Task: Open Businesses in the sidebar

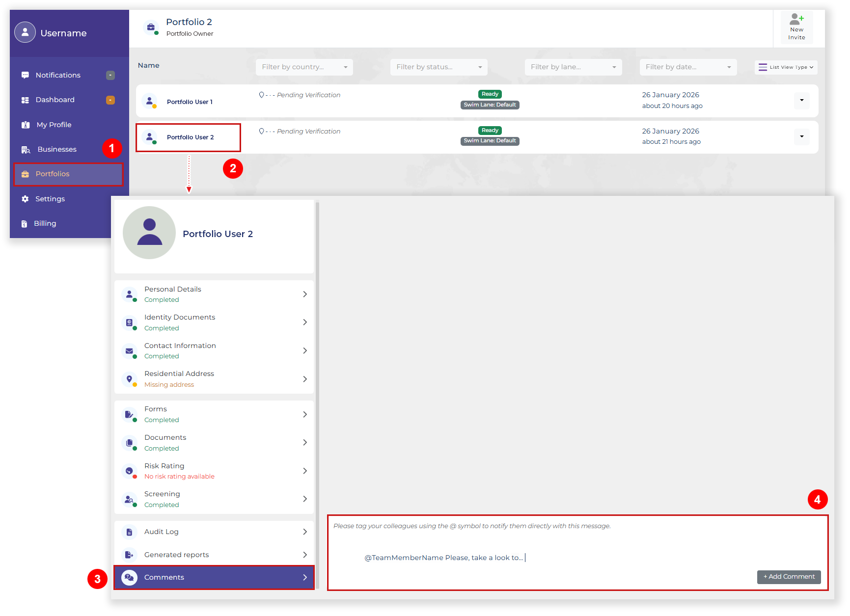Action: pyautogui.click(x=57, y=149)
